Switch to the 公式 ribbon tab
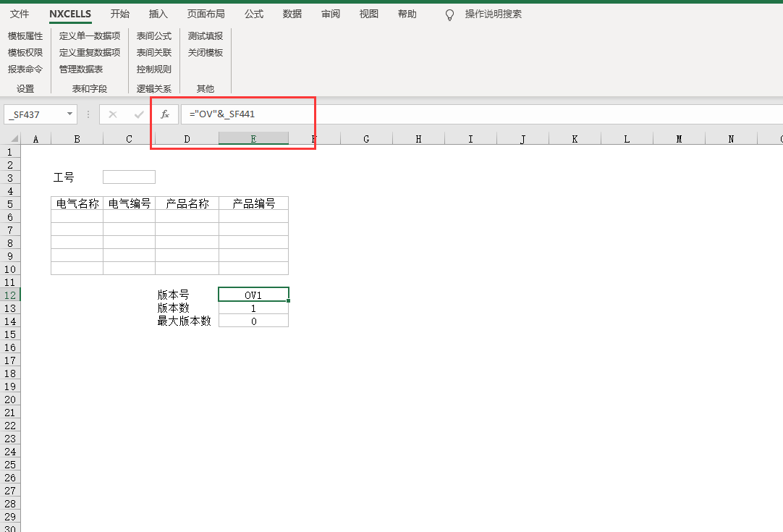The image size is (783, 532). [x=254, y=14]
